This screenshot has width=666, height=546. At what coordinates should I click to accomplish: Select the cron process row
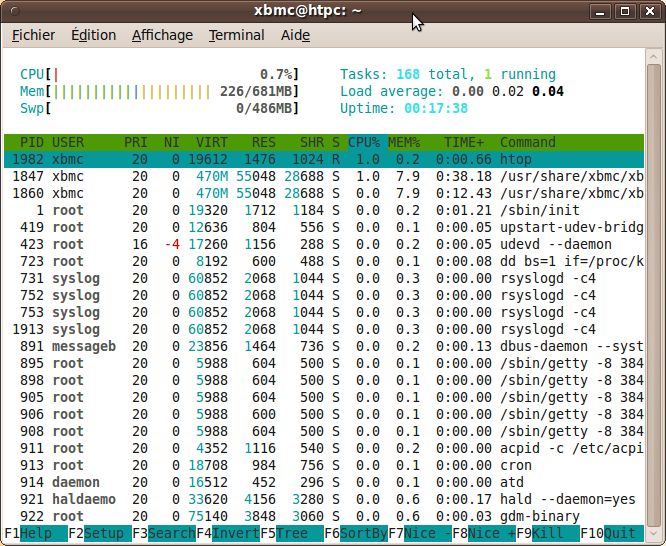click(x=324, y=465)
